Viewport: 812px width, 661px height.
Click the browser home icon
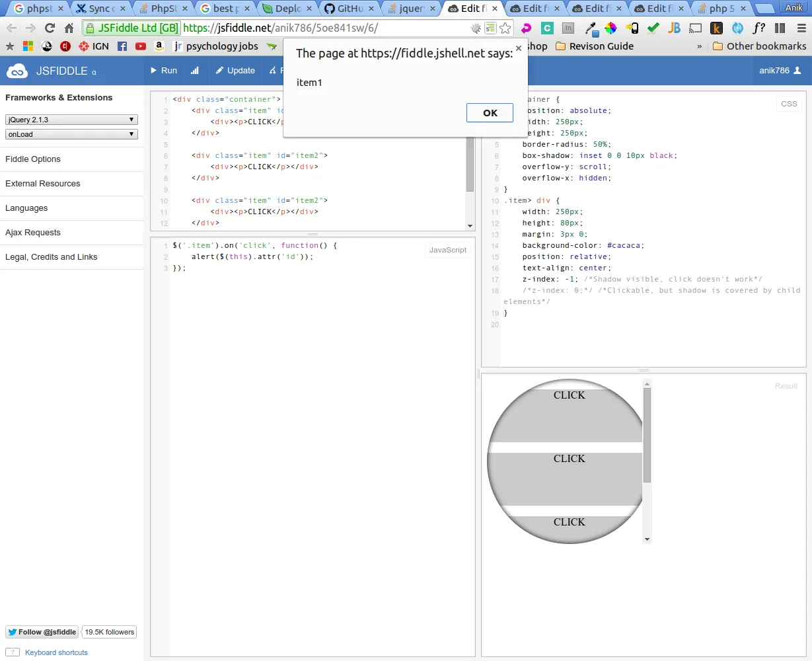tap(69, 28)
